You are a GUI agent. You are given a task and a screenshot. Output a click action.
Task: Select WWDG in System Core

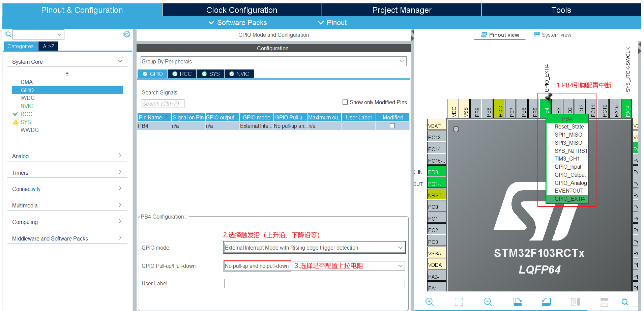pyautogui.click(x=30, y=130)
